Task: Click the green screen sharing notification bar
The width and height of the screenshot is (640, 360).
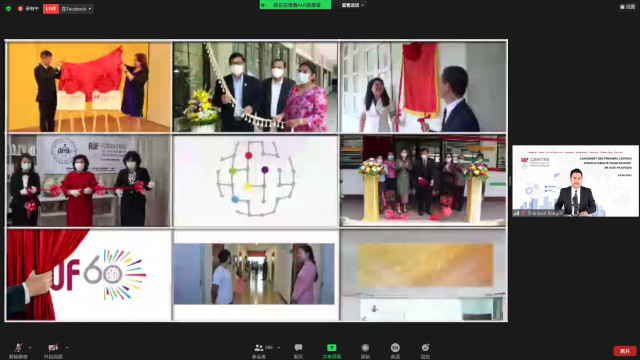Action: pyautogui.click(x=295, y=5)
